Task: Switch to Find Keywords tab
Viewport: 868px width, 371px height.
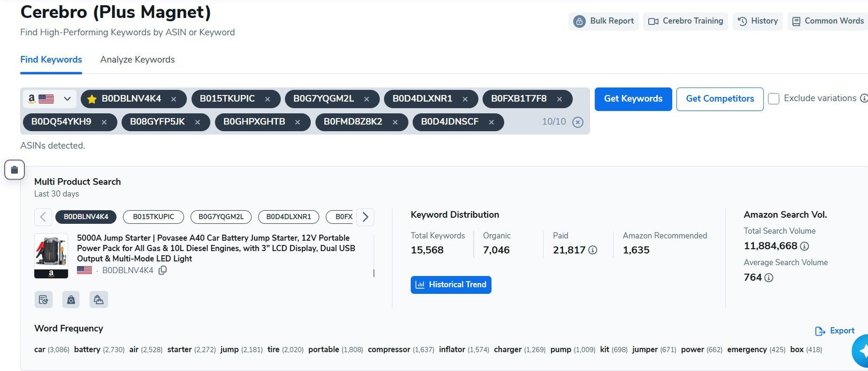Action: (x=51, y=60)
